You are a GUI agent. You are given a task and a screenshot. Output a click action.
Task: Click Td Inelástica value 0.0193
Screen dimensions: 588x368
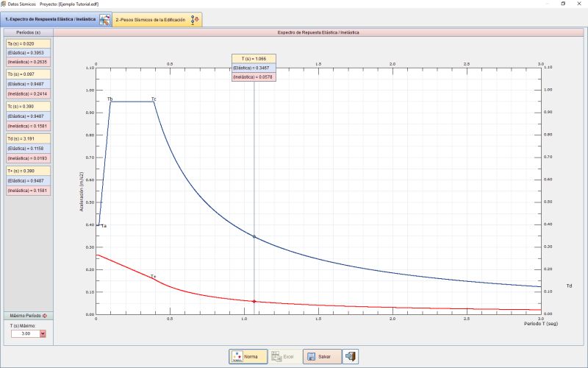[29, 158]
